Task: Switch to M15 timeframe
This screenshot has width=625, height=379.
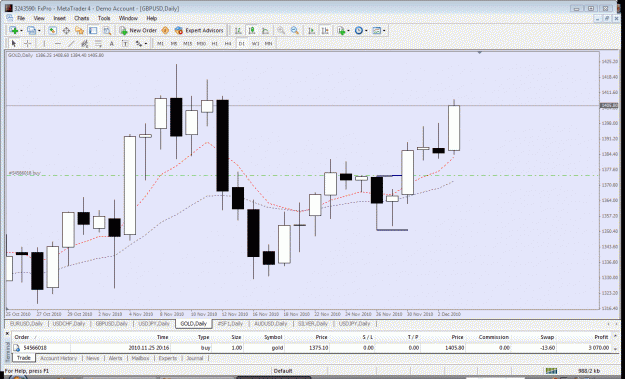Action: click(187, 44)
